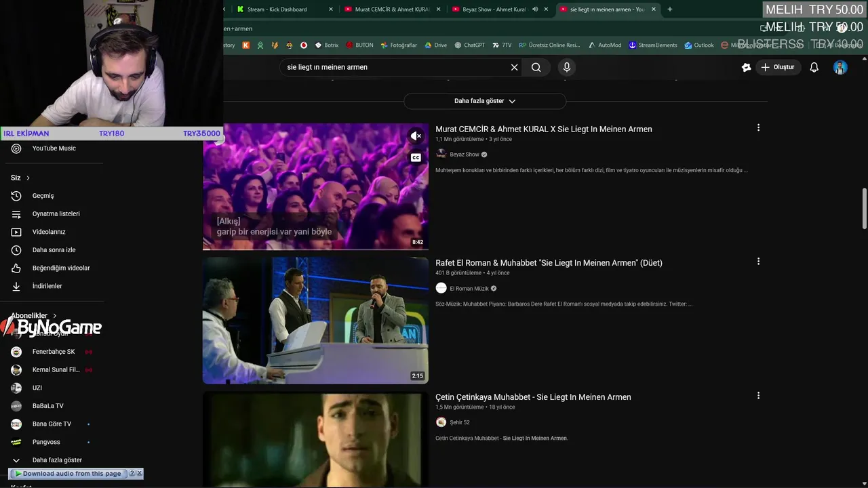Viewport: 868px width, 488px height.
Task: Play the Rafet El Roman duet thumbnail
Action: click(315, 321)
